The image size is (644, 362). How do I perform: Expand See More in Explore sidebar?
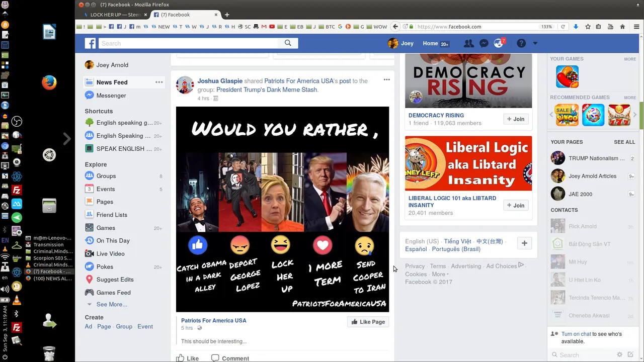click(112, 304)
